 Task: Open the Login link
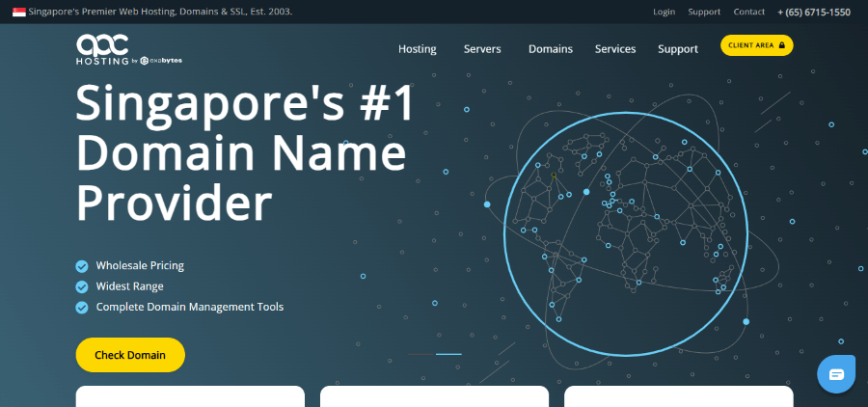click(664, 13)
